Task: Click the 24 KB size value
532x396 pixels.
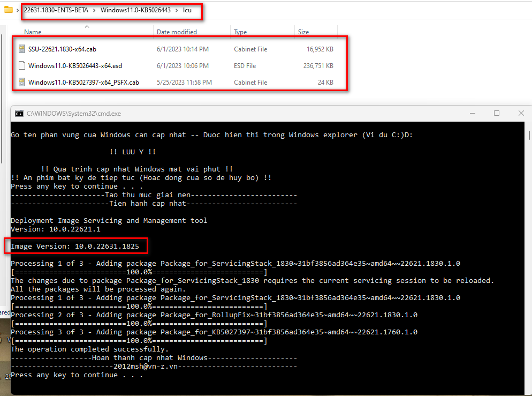Action: 325,82
